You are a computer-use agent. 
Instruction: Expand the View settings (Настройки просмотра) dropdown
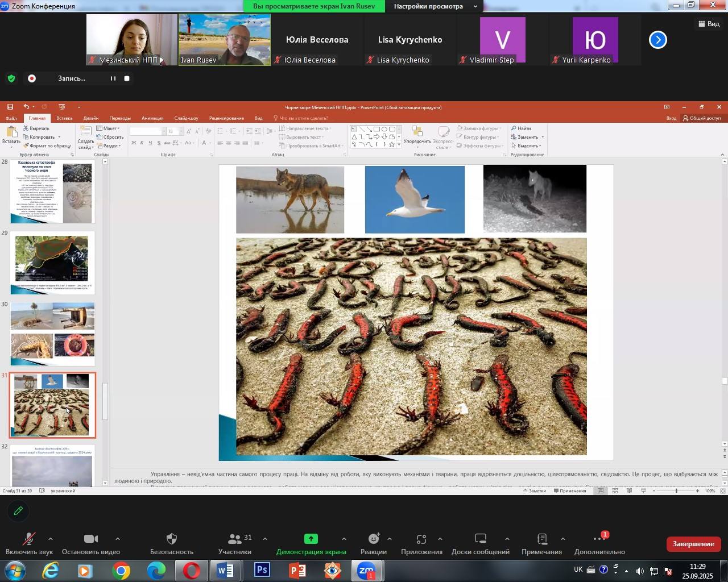point(435,6)
